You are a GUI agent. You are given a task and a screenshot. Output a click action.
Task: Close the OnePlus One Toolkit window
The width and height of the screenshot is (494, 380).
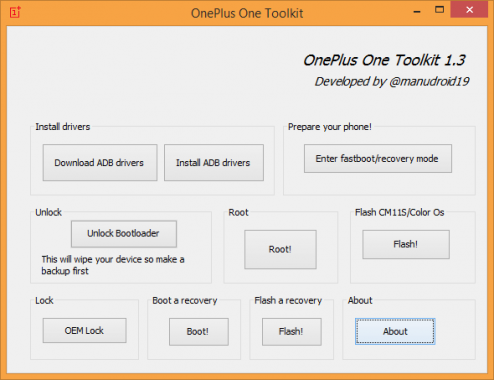pyautogui.click(x=469, y=10)
